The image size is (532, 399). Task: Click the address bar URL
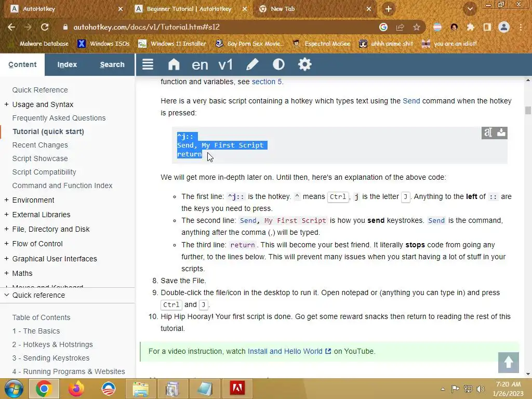(147, 27)
